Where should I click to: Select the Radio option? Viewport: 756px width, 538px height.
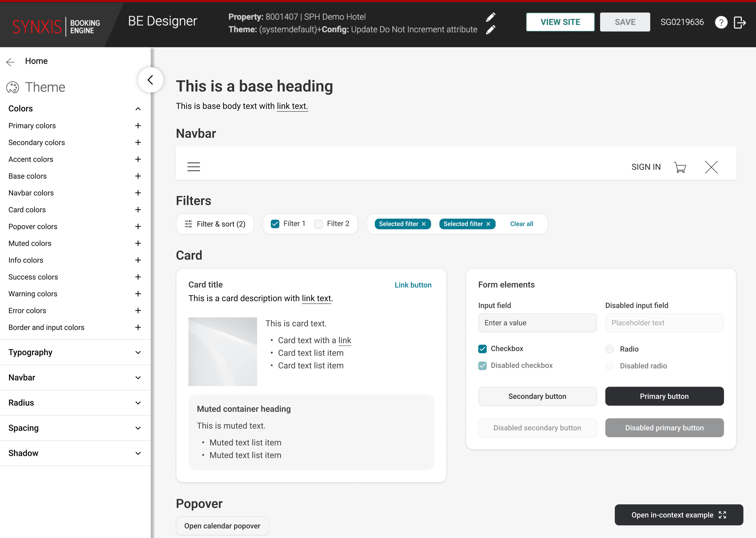tap(609, 349)
